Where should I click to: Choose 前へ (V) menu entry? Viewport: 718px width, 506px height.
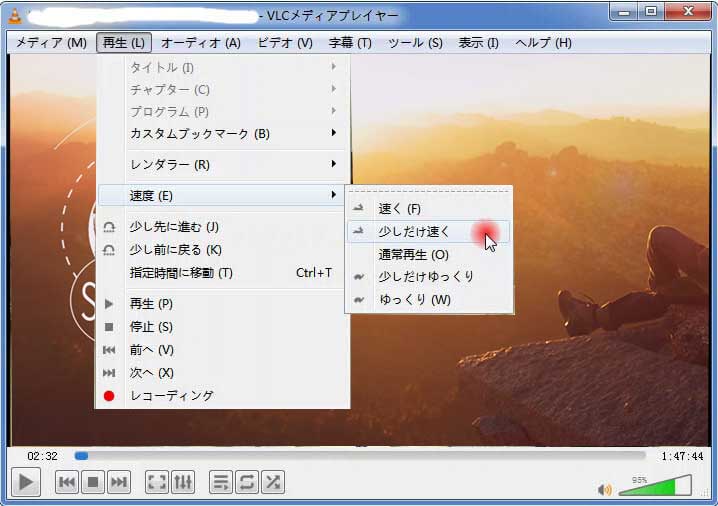[223, 350]
